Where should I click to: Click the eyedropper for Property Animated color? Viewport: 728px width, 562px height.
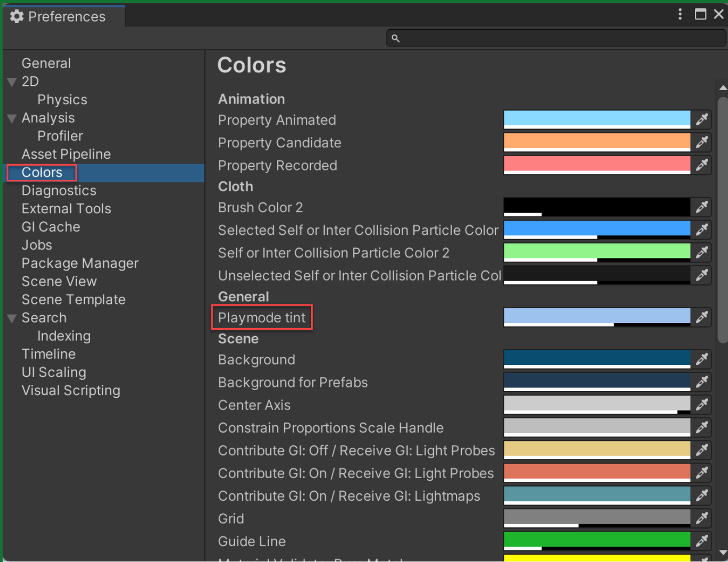(701, 120)
